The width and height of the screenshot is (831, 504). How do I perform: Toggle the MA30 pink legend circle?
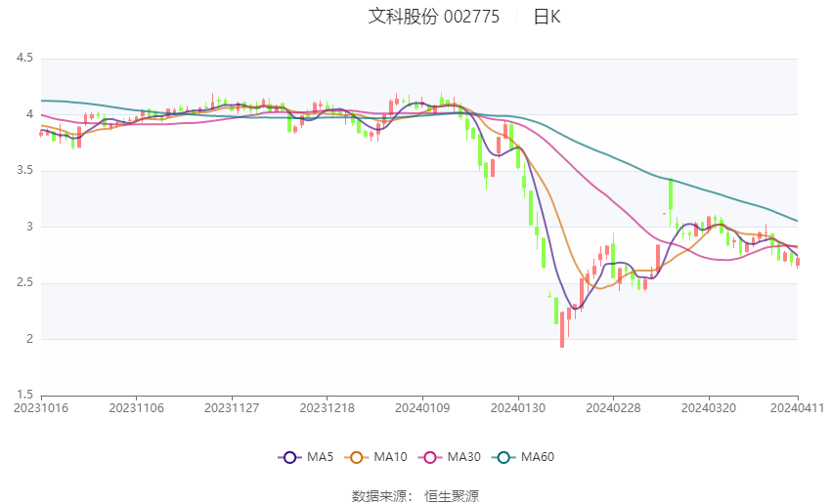[x=430, y=457]
